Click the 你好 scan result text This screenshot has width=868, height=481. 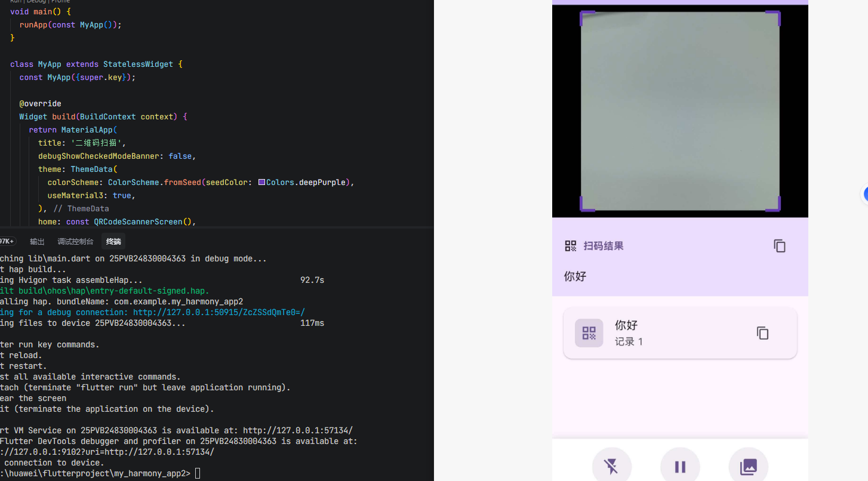(x=575, y=276)
